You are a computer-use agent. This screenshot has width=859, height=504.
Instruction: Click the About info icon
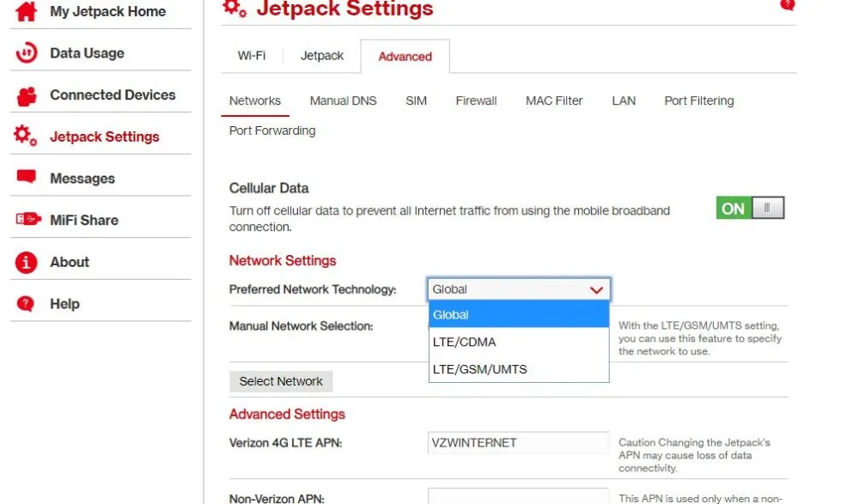coord(26,262)
